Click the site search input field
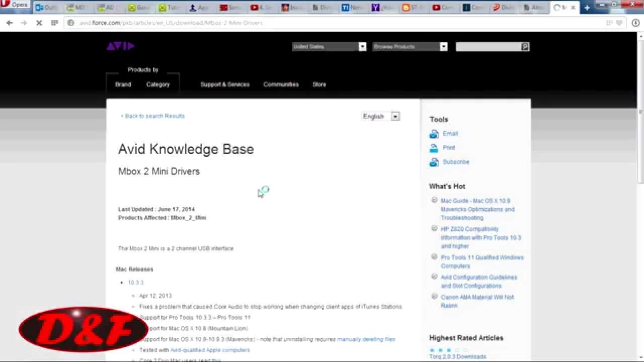 [x=488, y=47]
